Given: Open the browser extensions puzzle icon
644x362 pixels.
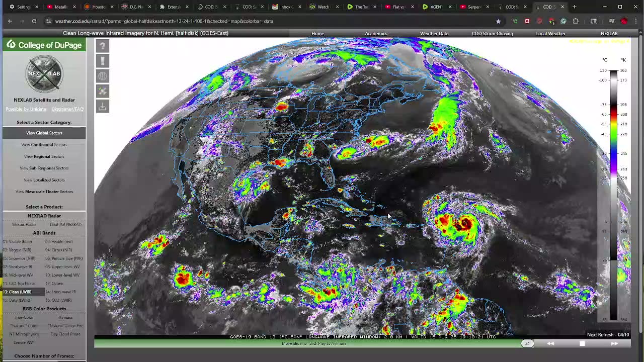Looking at the screenshot, I should (x=576, y=21).
